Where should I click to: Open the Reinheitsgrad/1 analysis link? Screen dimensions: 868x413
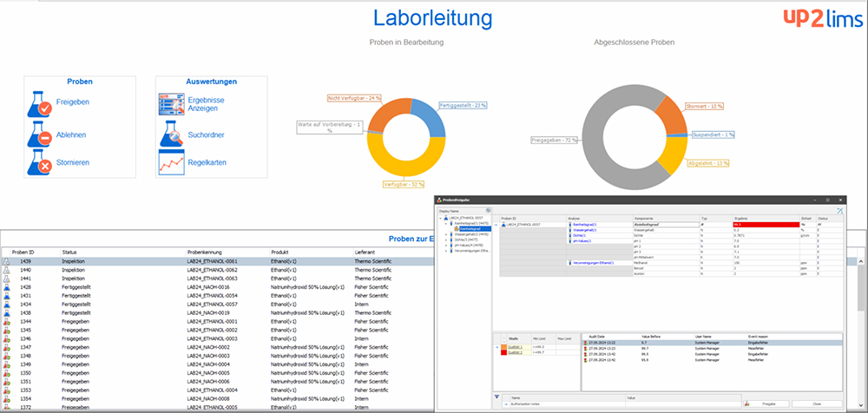point(584,224)
